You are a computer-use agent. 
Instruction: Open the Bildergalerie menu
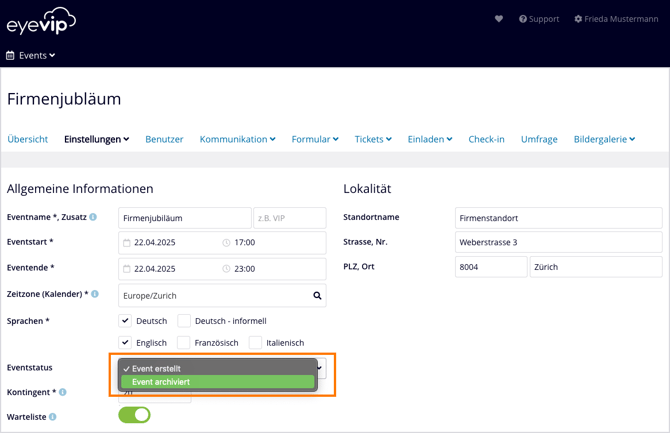pyautogui.click(x=604, y=139)
